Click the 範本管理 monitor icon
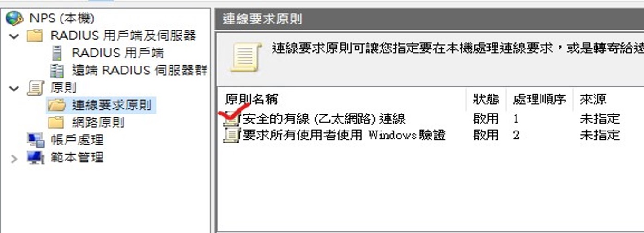Viewport: 644px width, 233px height. pos(36,158)
